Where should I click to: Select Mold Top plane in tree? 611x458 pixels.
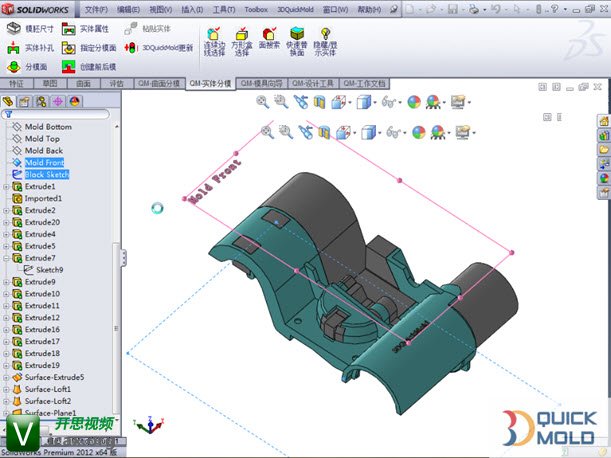[44, 139]
